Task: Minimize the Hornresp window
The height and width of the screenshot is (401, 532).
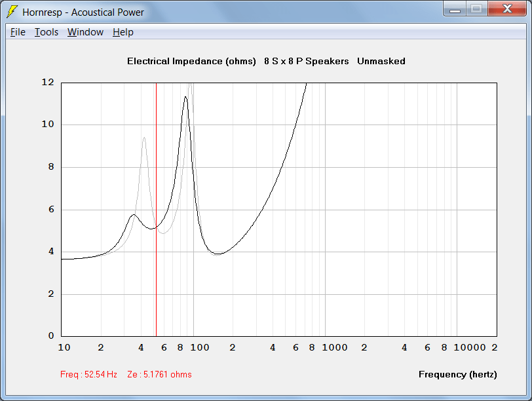Action: tap(455, 9)
